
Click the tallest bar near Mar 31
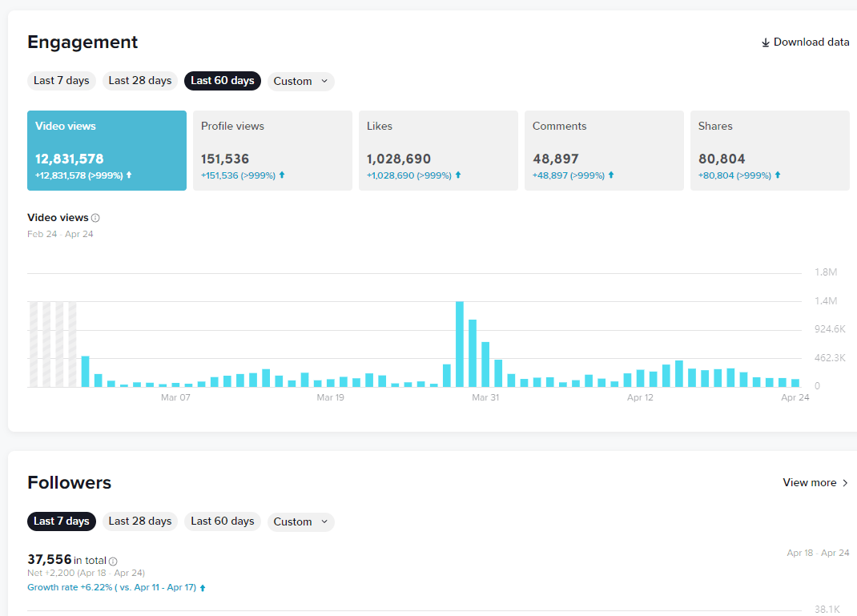(460, 344)
